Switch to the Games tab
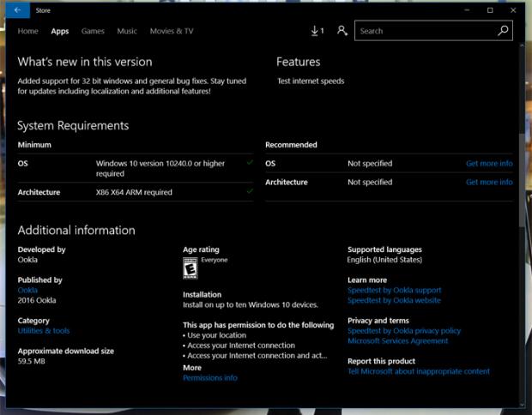Image resolution: width=532 pixels, height=415 pixels. point(93,31)
